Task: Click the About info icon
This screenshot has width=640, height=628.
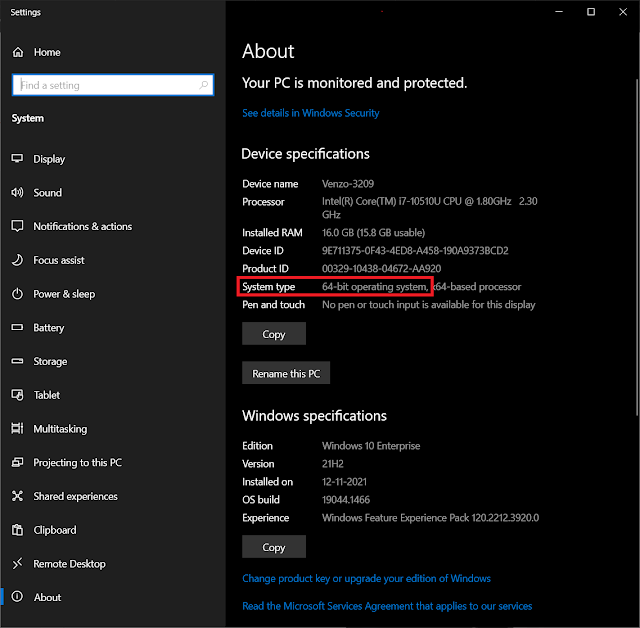Action: (17, 597)
